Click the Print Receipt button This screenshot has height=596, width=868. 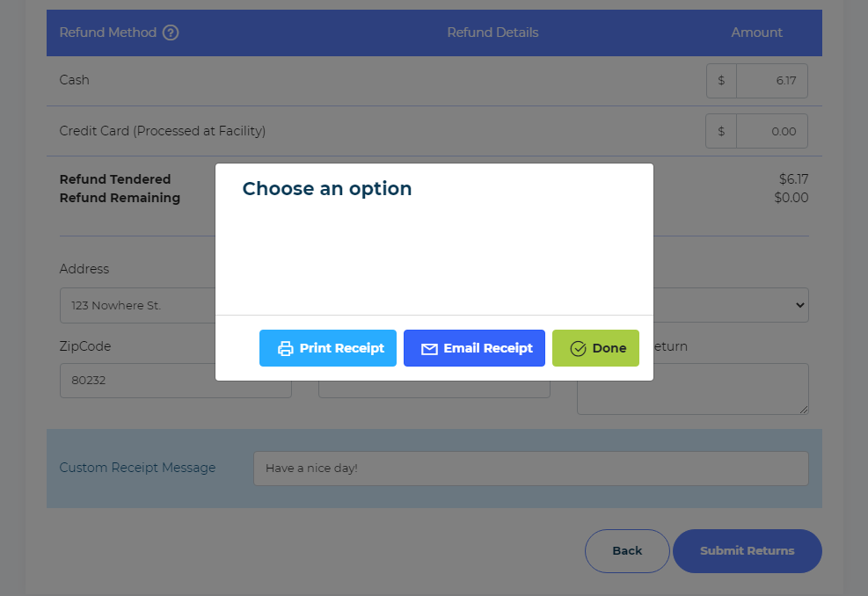click(x=328, y=348)
